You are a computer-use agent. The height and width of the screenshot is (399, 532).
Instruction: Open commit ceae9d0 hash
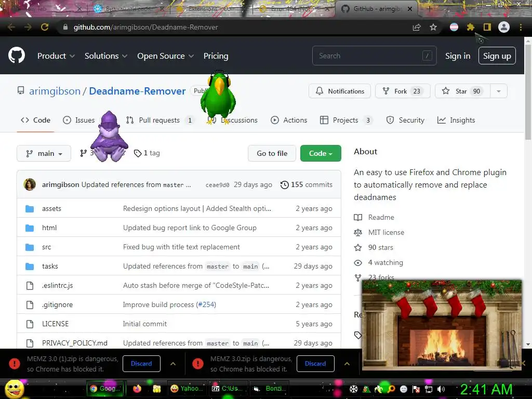point(218,185)
